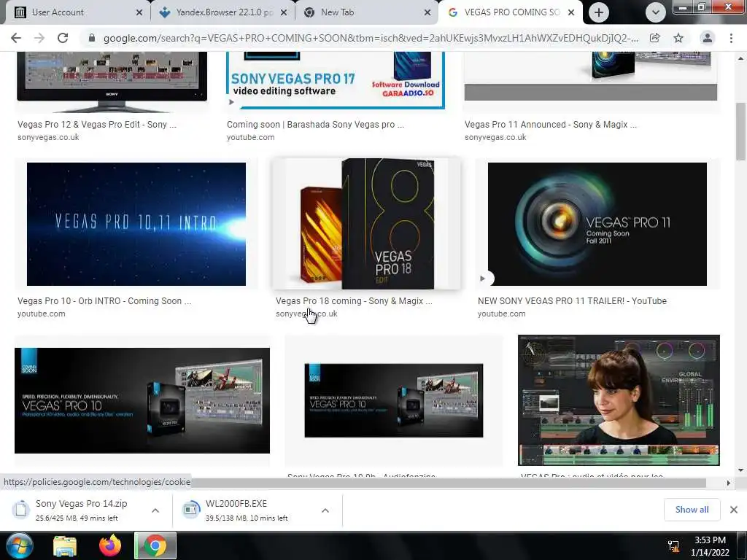Open the Sony Vegas Pro 17 image

(x=336, y=80)
